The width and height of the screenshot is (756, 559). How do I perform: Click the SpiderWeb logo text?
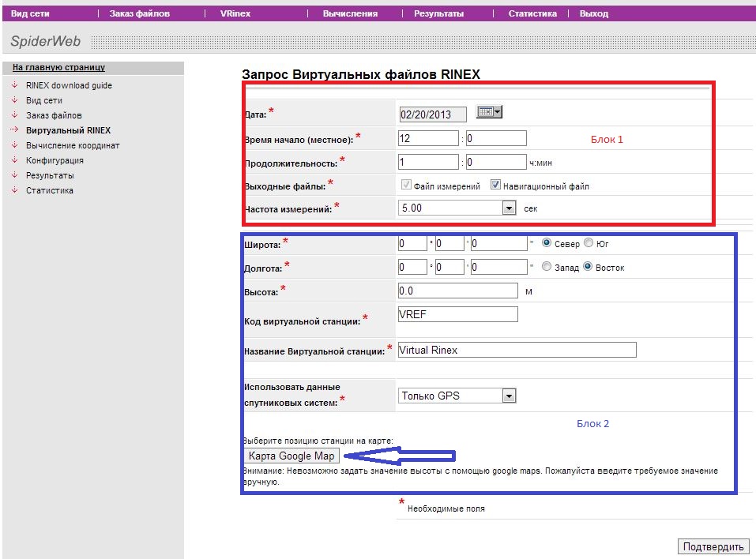pos(45,41)
